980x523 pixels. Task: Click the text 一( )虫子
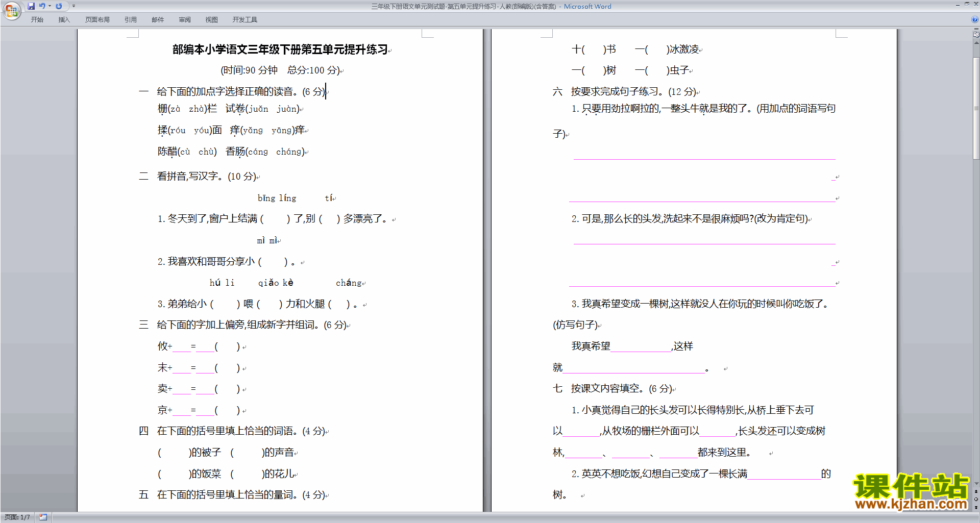tap(662, 70)
